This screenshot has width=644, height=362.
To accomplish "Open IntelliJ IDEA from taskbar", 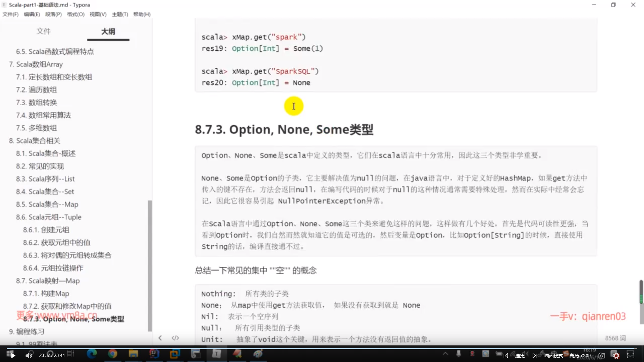I will tap(154, 354).
